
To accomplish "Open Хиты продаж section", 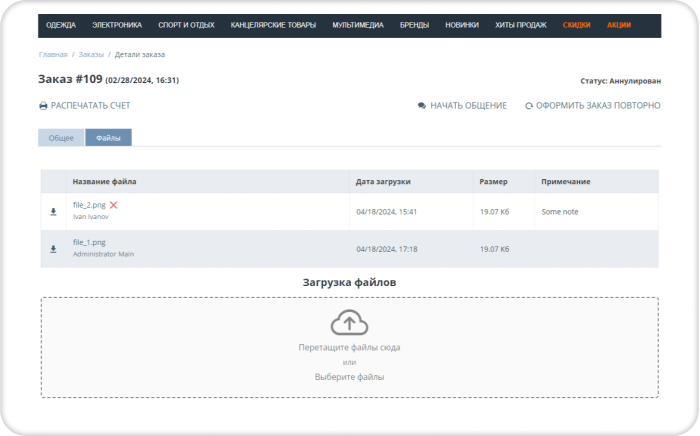I will (x=521, y=25).
